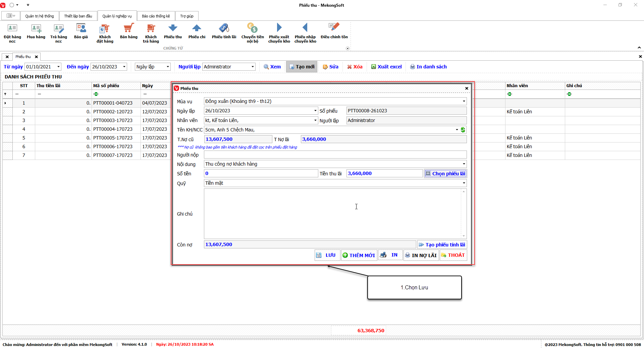Click the Chọn phiếu lãi button
This screenshot has width=644, height=348.
445,173
